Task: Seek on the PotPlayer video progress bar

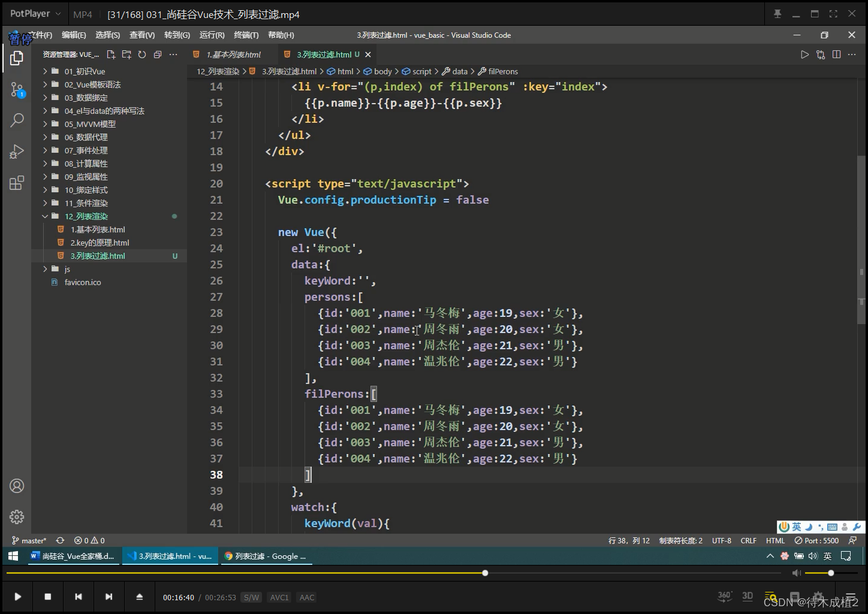Action: tap(393, 573)
